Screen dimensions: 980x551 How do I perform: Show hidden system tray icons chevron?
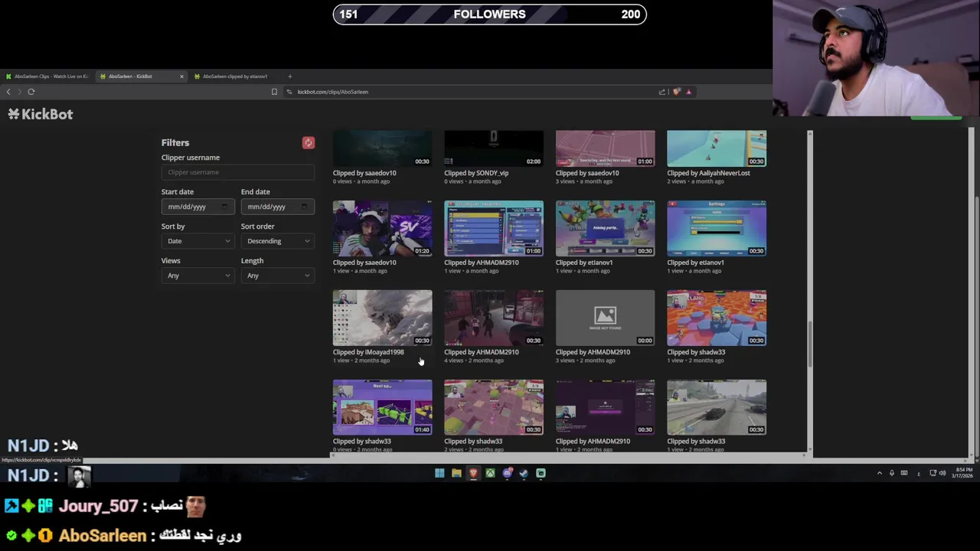tap(879, 473)
